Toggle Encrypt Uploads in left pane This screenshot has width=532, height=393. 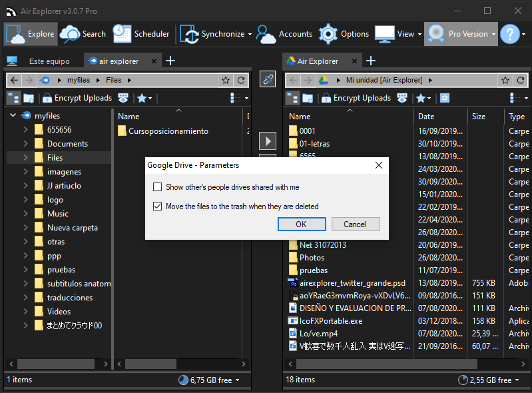click(x=77, y=98)
